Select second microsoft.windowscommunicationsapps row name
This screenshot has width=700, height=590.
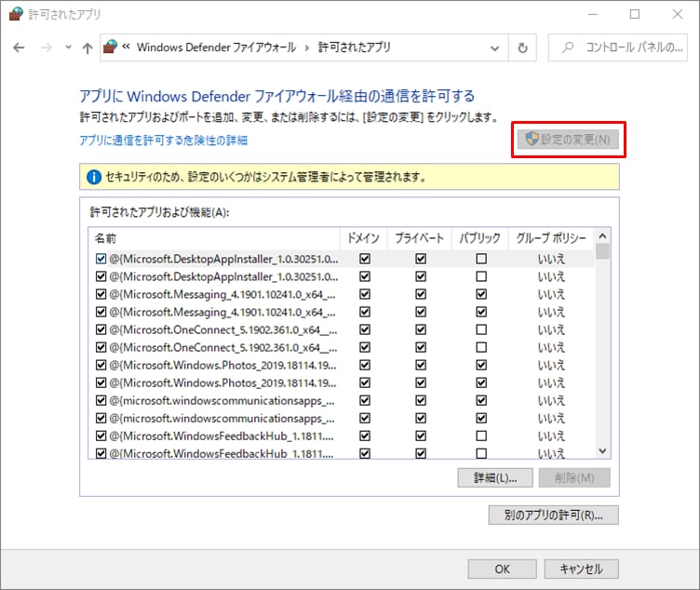222,418
